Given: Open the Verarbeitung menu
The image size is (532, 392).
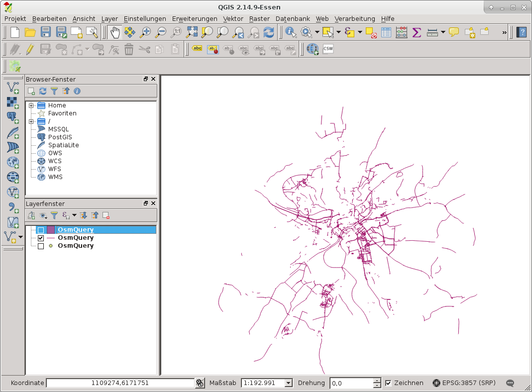Looking at the screenshot, I should point(354,18).
